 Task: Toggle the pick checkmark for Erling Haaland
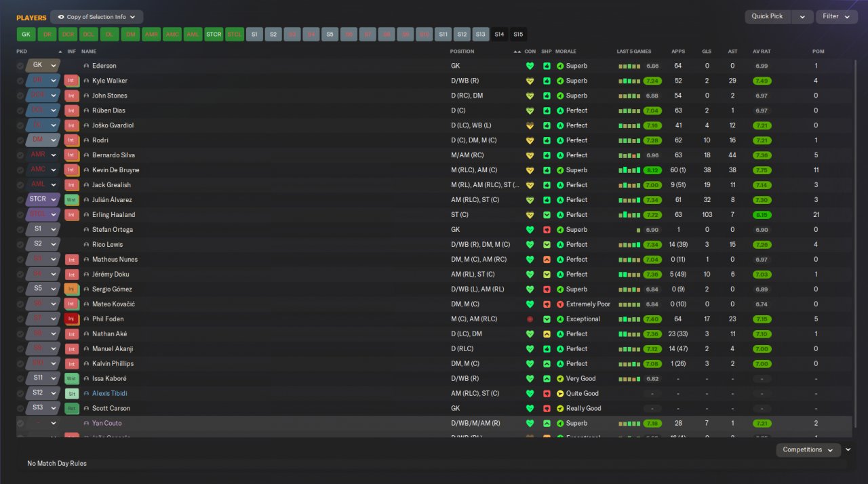[x=20, y=215]
